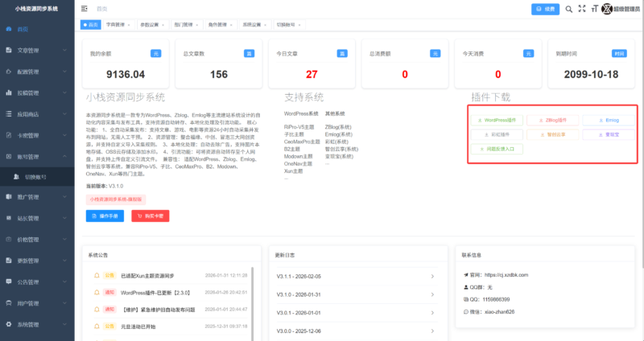Image resolution: width=644 pixels, height=341 pixels.
Task: Expand 系统管理 using its chevron arrow
Action: click(64, 324)
